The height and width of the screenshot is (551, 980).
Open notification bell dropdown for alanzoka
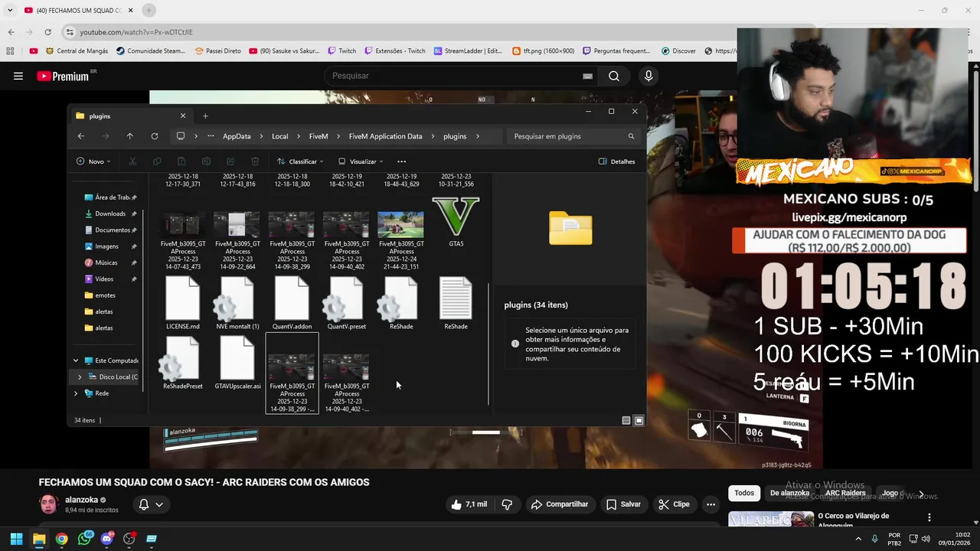(x=151, y=504)
